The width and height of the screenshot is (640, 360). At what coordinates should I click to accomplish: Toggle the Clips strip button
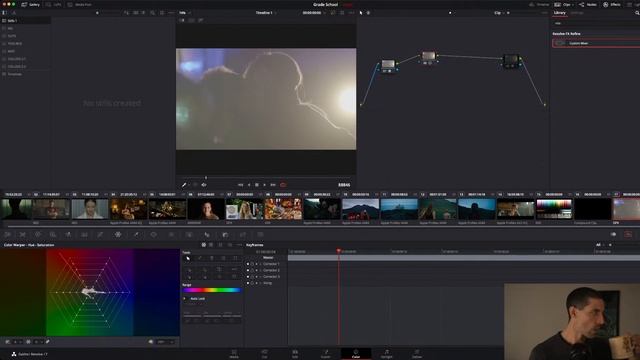(x=563, y=4)
